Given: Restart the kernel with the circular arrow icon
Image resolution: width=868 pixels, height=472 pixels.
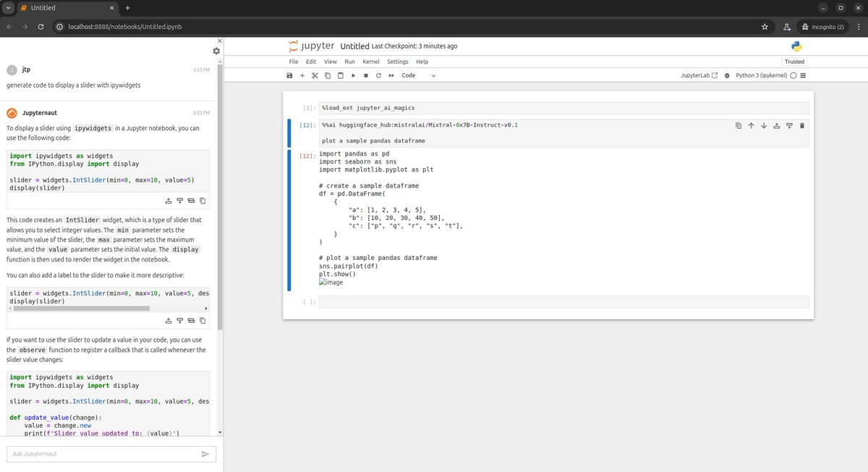Looking at the screenshot, I should 378,75.
